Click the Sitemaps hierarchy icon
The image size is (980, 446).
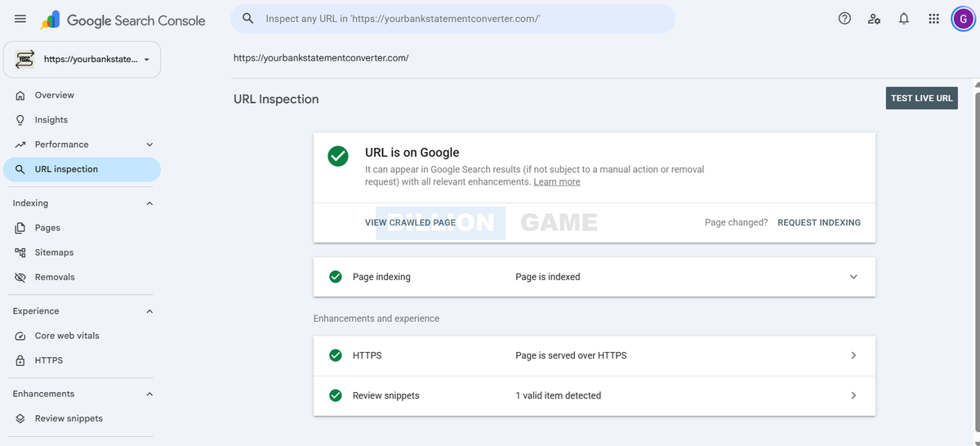coord(20,252)
